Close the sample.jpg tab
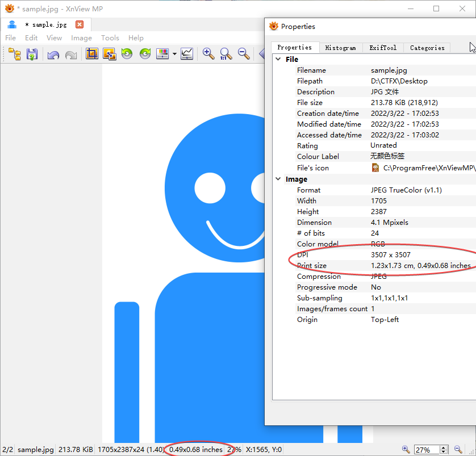476x456 pixels. (x=80, y=24)
